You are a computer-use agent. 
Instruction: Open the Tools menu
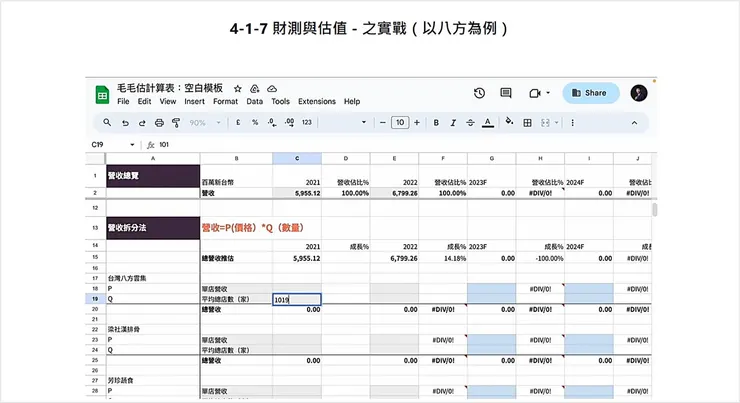pos(280,101)
